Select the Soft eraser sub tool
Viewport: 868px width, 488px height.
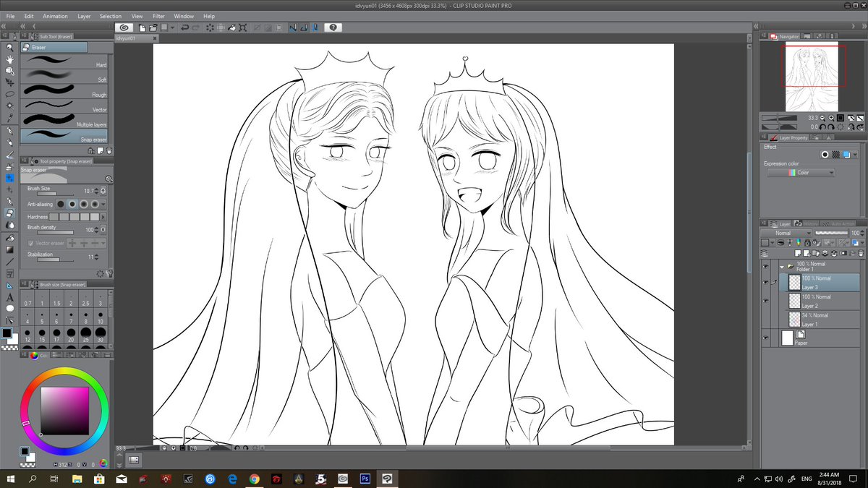pyautogui.click(x=64, y=76)
